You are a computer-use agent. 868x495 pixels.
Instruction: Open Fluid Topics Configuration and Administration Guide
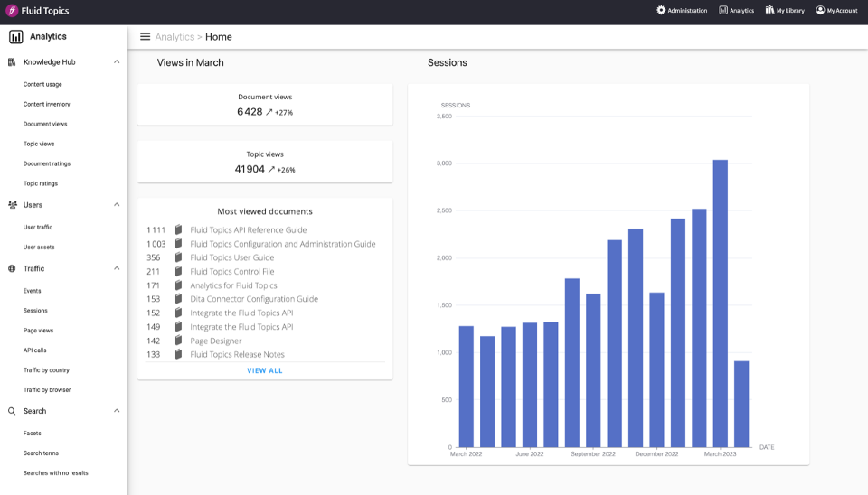(x=283, y=243)
